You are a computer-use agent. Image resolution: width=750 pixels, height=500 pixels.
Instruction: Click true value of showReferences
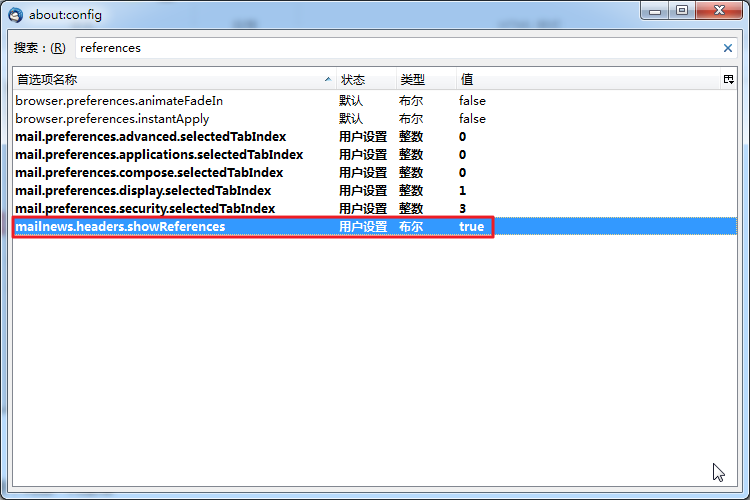point(471,226)
